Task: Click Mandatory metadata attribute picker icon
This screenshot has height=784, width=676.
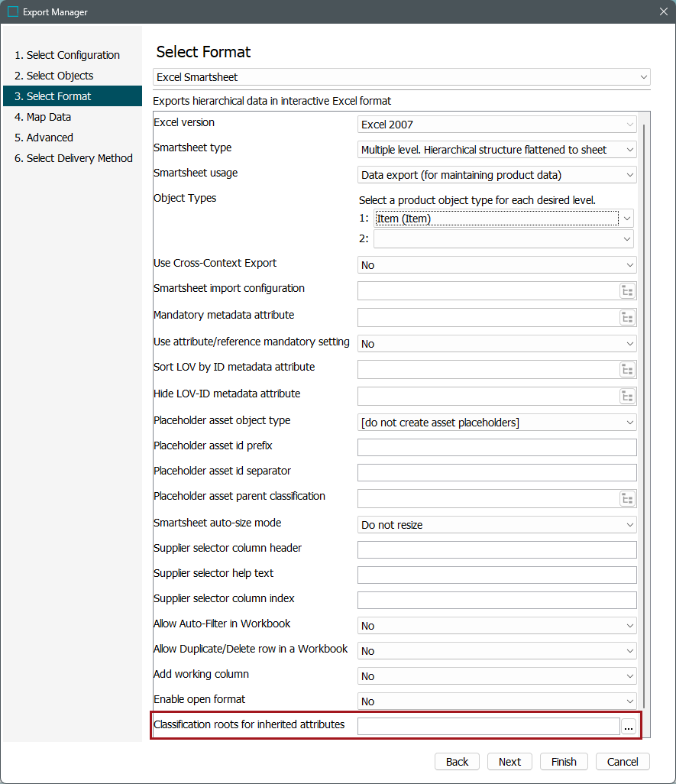Action: coord(627,318)
